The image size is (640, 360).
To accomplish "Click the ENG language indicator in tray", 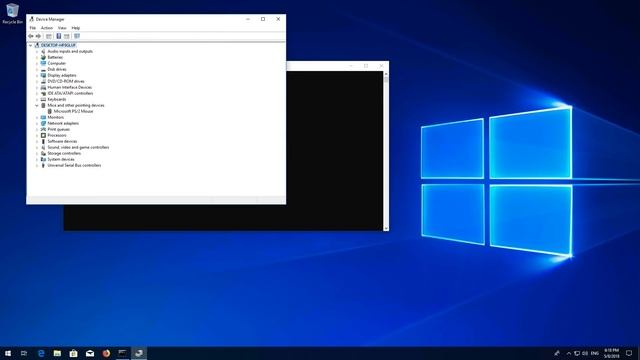I will (x=595, y=353).
